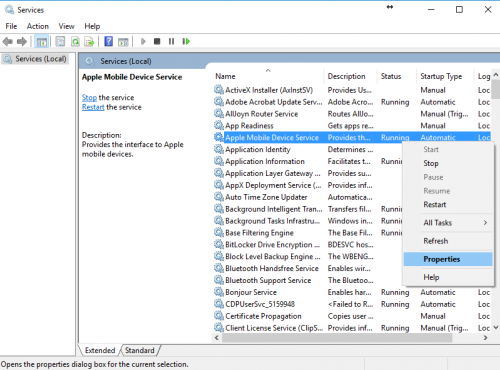Click the vertical scrollbar up arrow
Image resolution: width=500 pixels, height=370 pixels.
[496, 75]
